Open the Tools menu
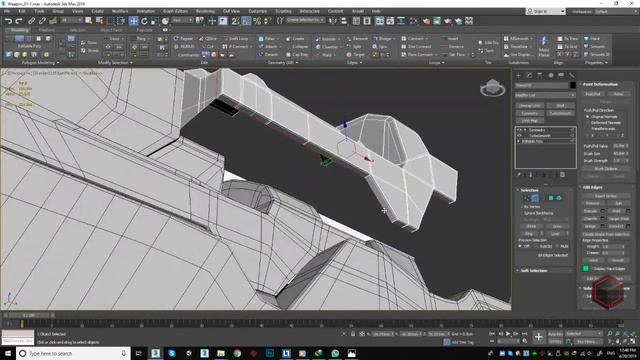The width and height of the screenshot is (640, 360). pos(39,11)
